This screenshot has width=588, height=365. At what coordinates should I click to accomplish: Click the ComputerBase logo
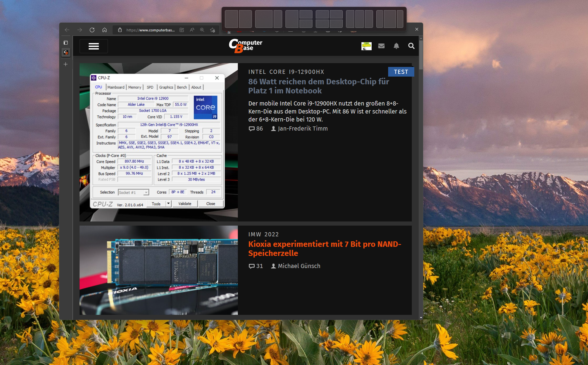click(x=245, y=46)
